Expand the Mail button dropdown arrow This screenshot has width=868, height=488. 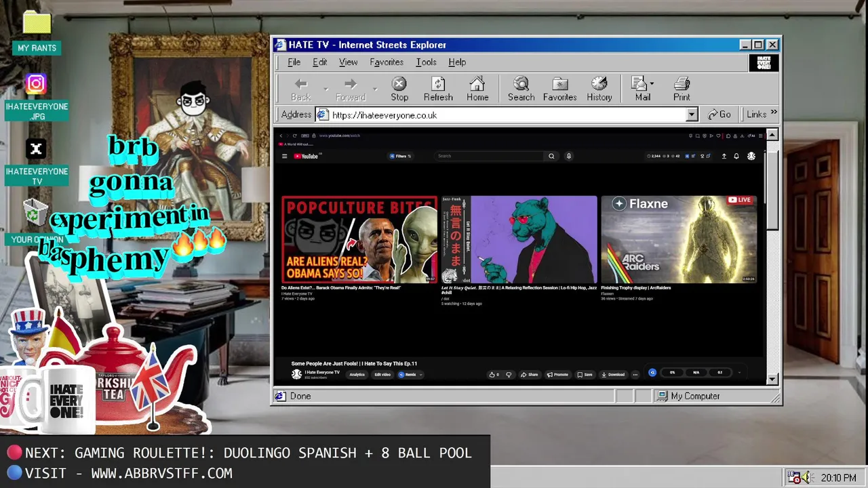pyautogui.click(x=652, y=84)
